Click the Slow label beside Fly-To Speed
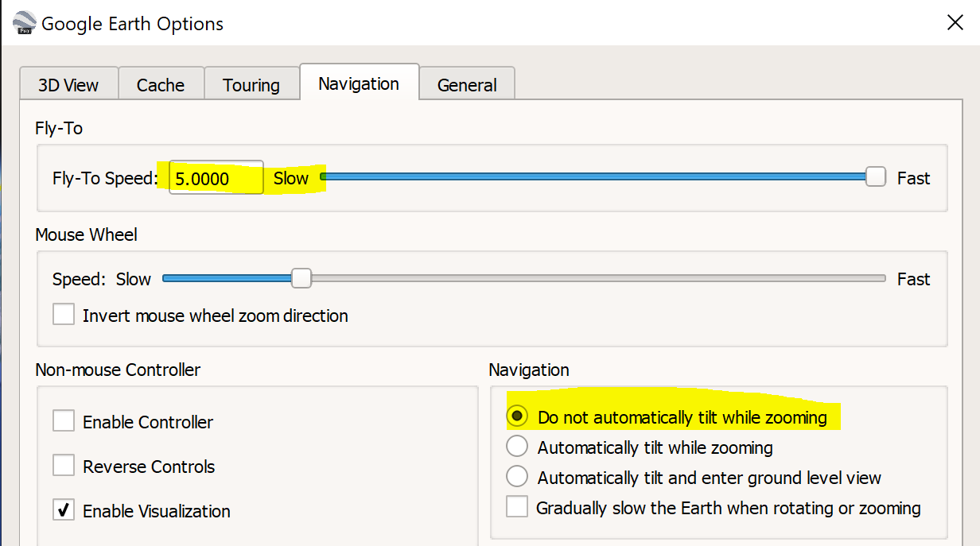Viewport: 980px width, 546px height. pos(291,178)
